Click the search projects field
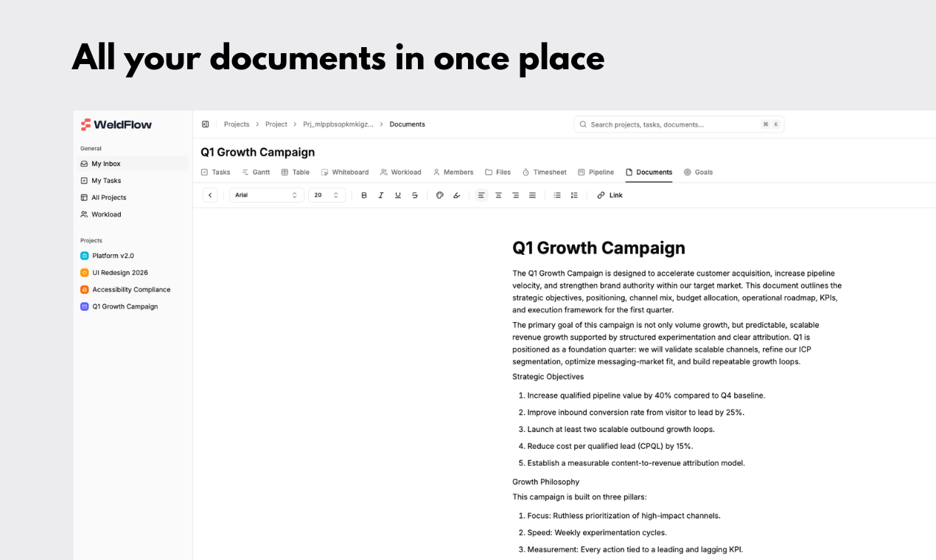Screen dimensions: 936x560 click(679, 125)
